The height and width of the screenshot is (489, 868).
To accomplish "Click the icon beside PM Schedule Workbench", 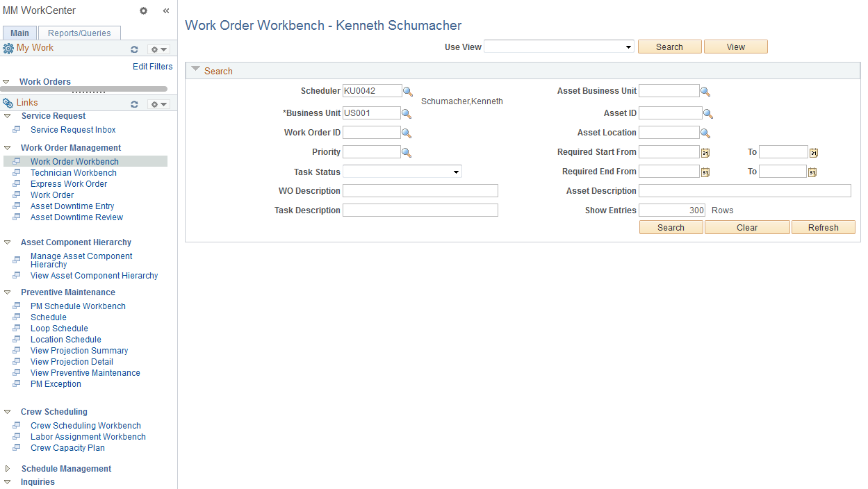I will [17, 306].
